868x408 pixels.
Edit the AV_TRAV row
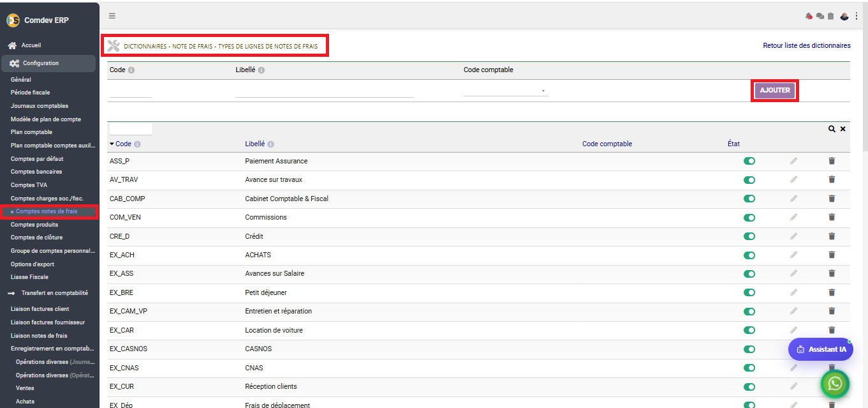click(793, 179)
